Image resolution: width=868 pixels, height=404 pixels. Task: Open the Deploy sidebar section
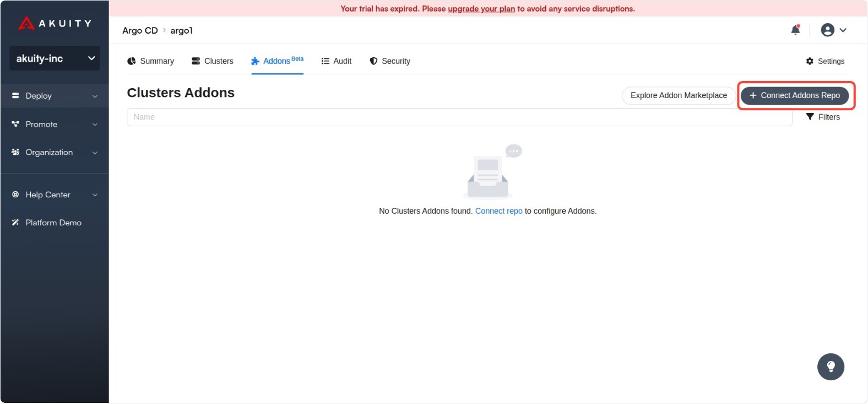coord(55,96)
